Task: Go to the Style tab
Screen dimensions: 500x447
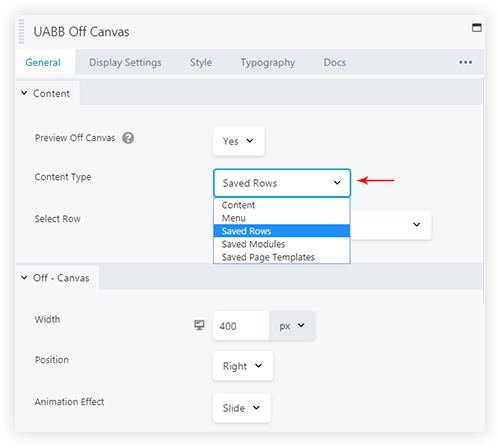Action: coord(201,62)
